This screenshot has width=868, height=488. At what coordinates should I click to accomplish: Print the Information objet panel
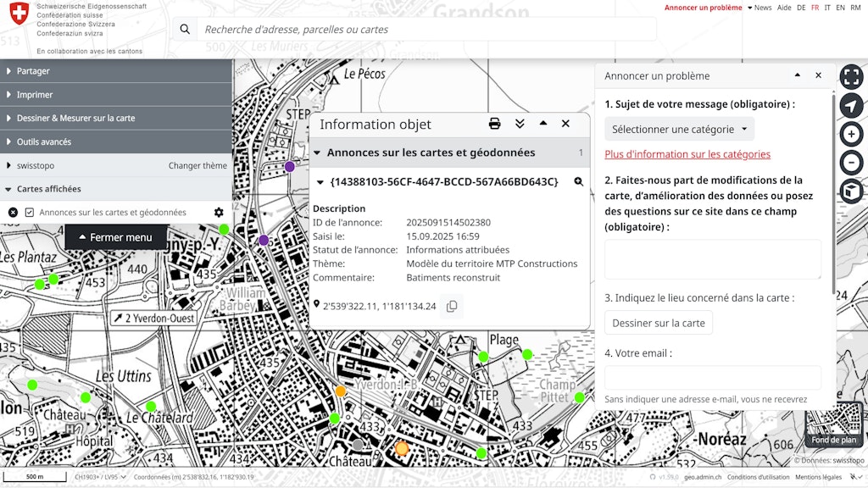[x=493, y=123]
